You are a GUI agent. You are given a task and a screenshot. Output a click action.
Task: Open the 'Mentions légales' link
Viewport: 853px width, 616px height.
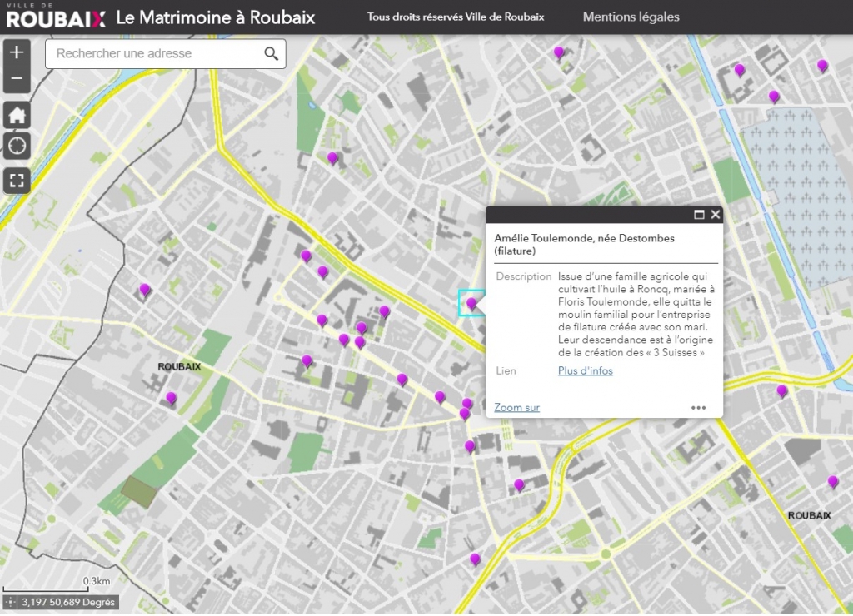pos(631,17)
